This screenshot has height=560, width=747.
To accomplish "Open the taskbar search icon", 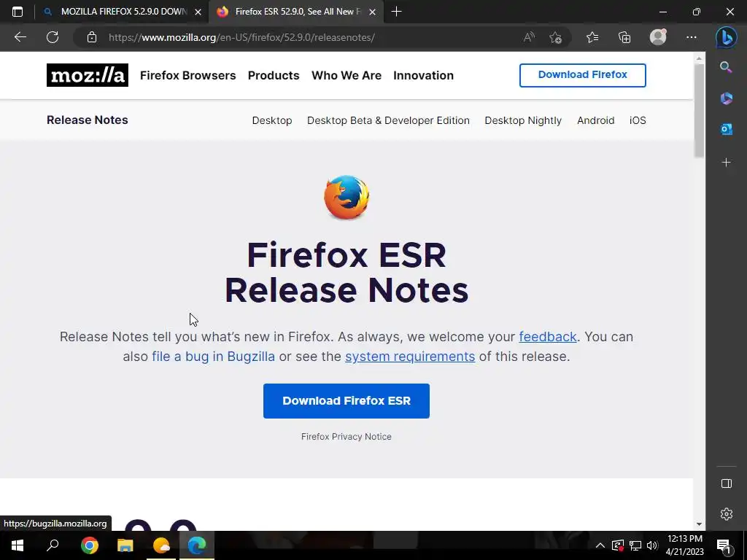I will click(x=53, y=545).
